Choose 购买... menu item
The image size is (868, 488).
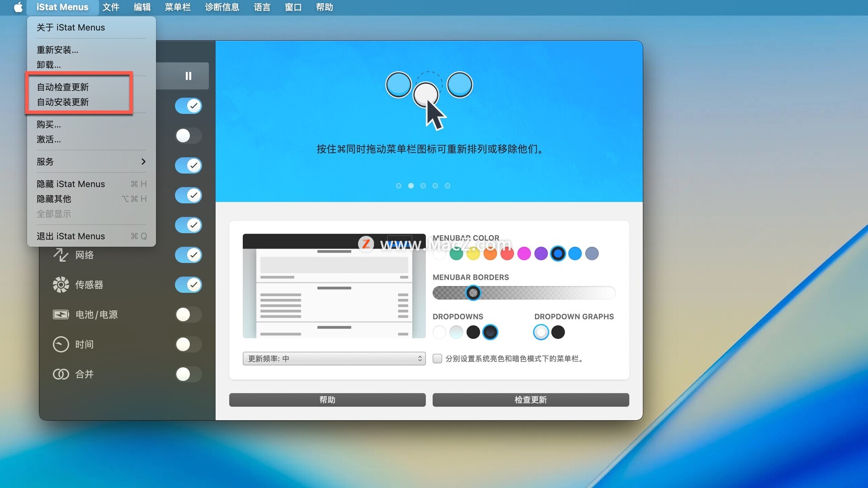tap(91, 124)
